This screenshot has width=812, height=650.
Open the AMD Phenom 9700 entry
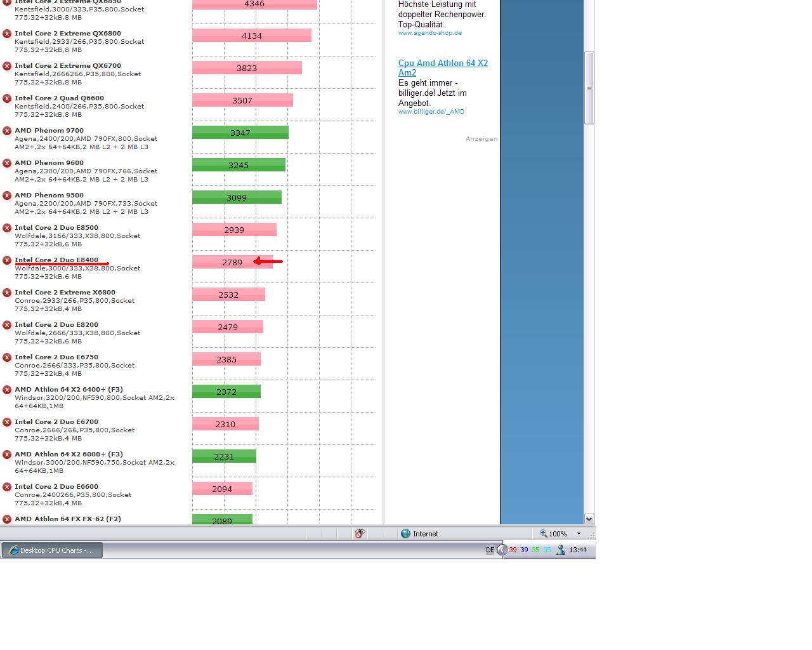pyautogui.click(x=49, y=131)
